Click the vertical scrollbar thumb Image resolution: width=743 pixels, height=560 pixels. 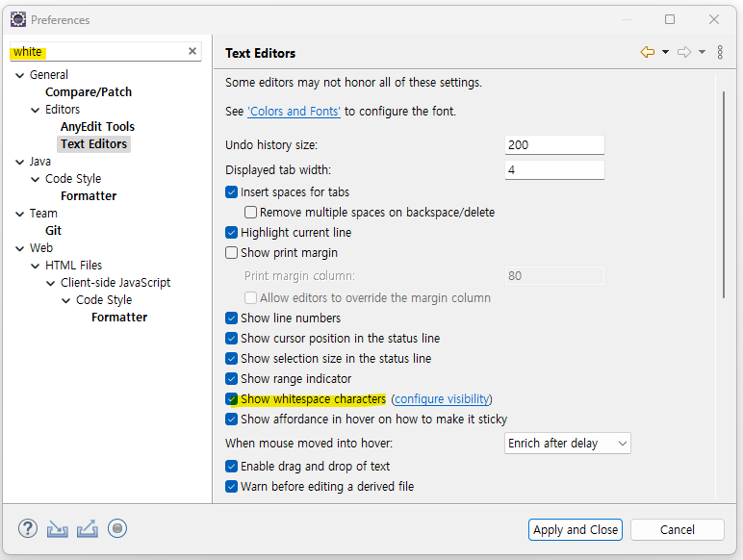click(x=724, y=194)
